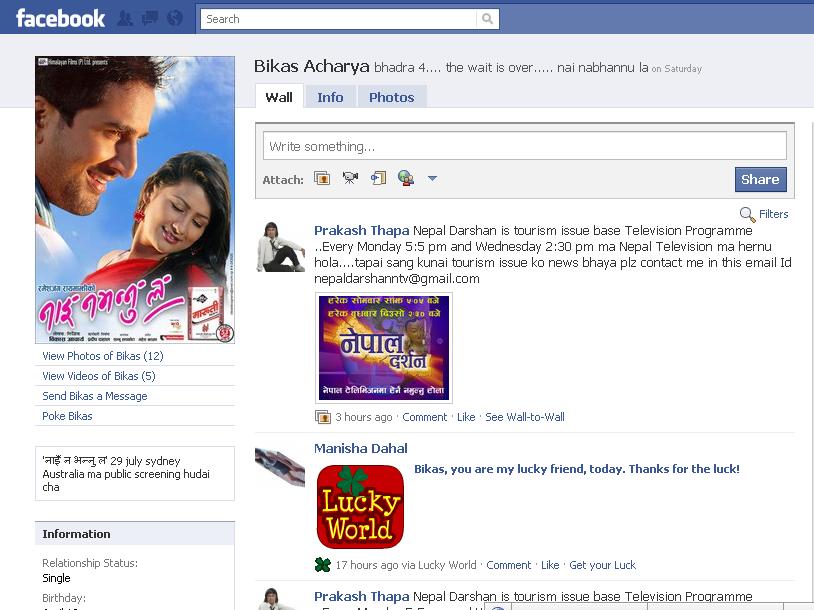Click the Sydney screening note box

[135, 473]
